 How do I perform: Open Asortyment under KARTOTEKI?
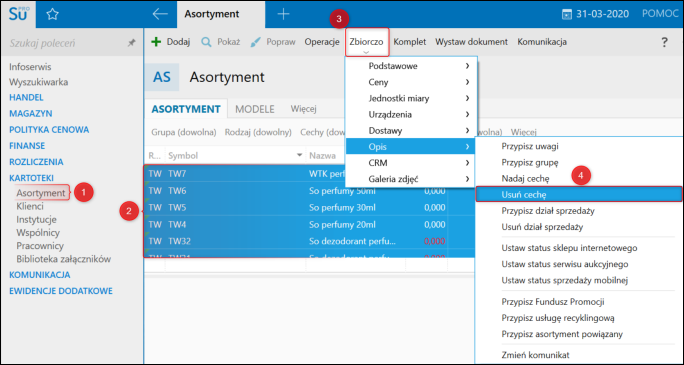tap(41, 193)
